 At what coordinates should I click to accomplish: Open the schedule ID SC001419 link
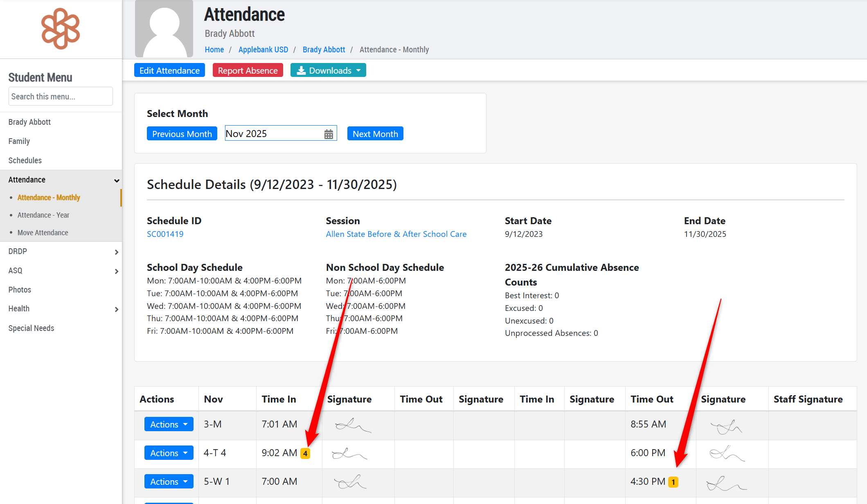165,234
